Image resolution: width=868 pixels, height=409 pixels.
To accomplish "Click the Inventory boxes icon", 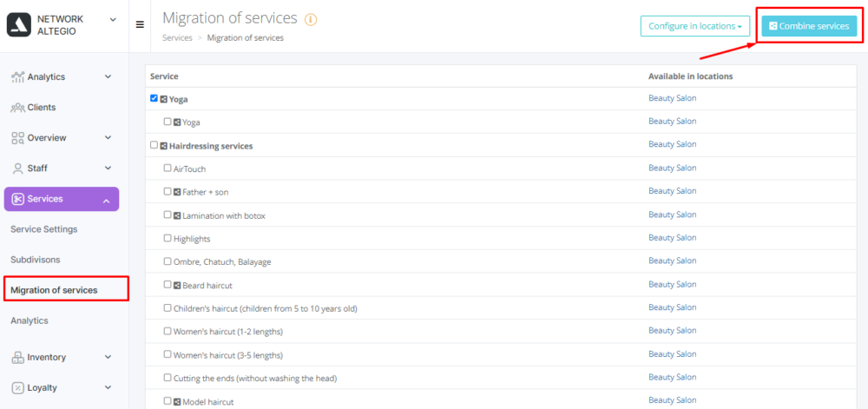I will pos(17,358).
